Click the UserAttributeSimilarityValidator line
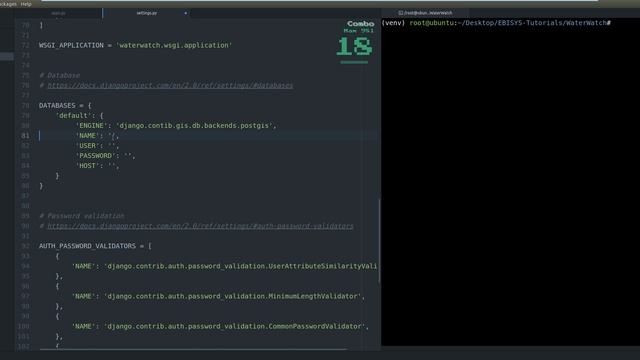This screenshot has width=640, height=360. pos(224,266)
